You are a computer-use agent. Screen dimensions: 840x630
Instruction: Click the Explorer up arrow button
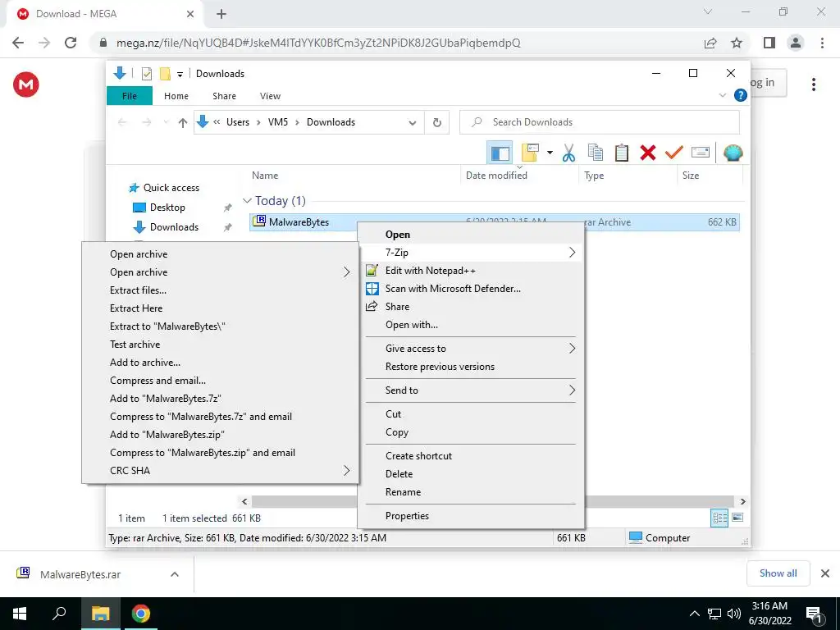pyautogui.click(x=183, y=123)
